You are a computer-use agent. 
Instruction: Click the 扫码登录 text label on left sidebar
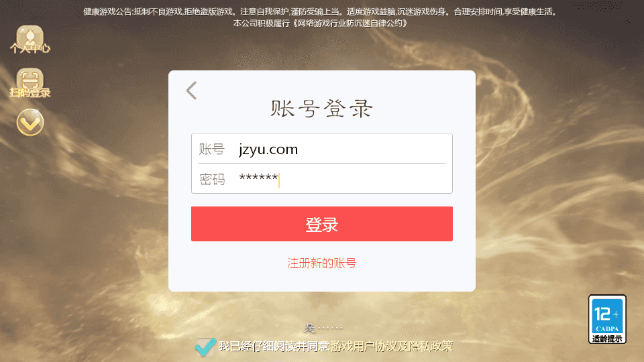(30, 93)
